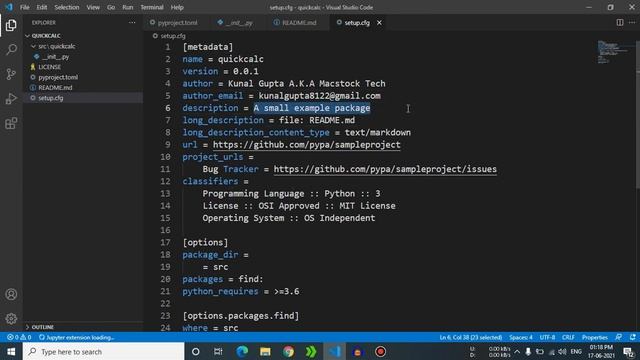Click Spaces: 4 indentation setting
Viewport: 640px width, 360px height.
[521, 338]
